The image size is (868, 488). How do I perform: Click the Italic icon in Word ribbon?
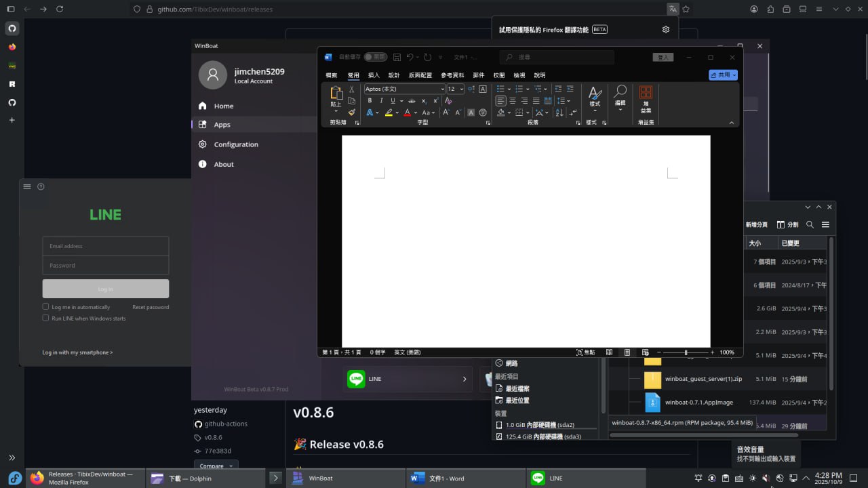click(381, 101)
